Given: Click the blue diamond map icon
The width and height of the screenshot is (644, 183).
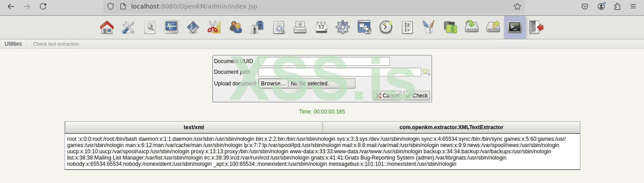Looking at the screenshot, I should click(193, 27).
